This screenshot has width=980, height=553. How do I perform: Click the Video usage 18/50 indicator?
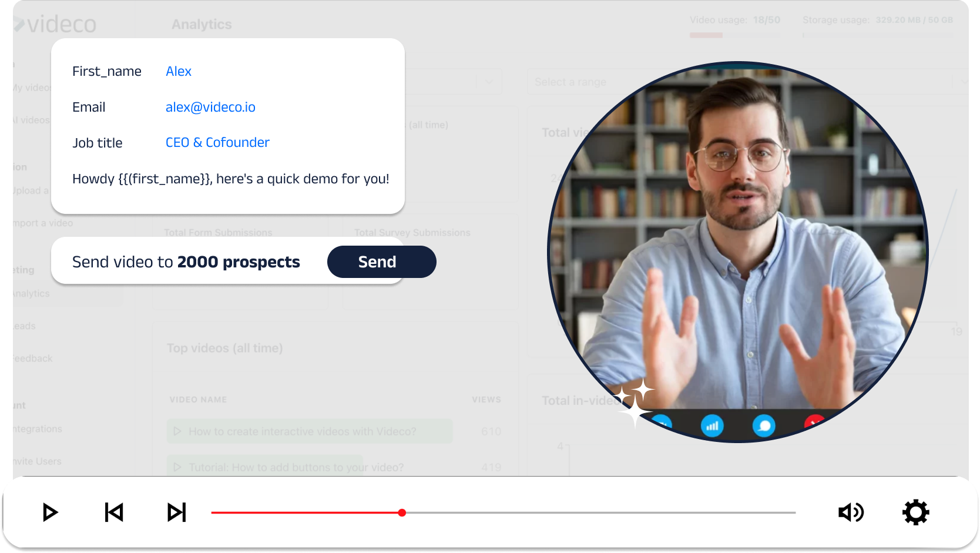(735, 20)
